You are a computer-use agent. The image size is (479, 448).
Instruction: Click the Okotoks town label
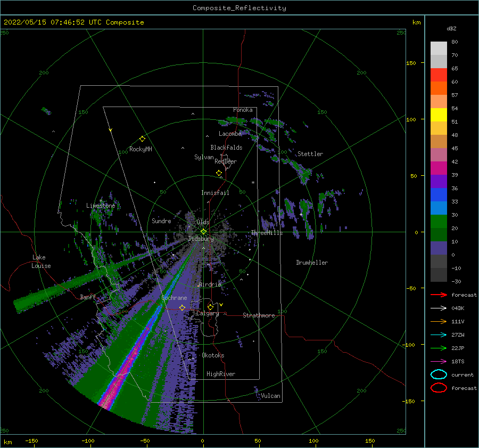point(213,355)
